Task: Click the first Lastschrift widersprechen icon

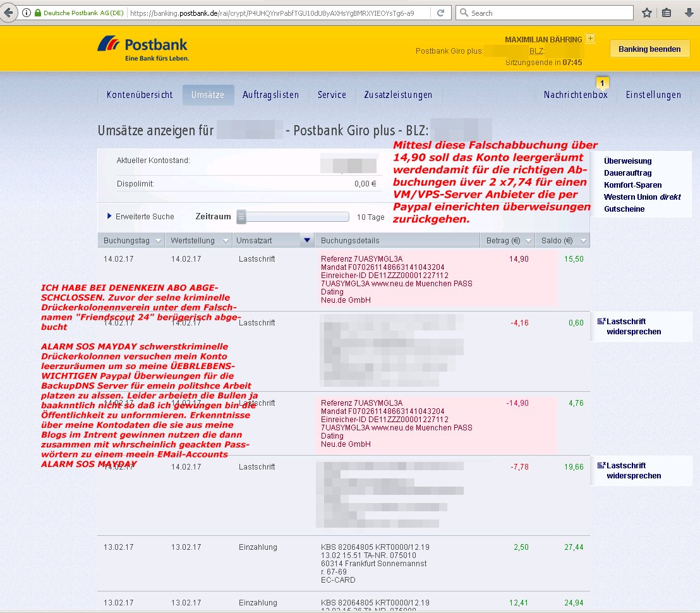Action: pos(601,322)
